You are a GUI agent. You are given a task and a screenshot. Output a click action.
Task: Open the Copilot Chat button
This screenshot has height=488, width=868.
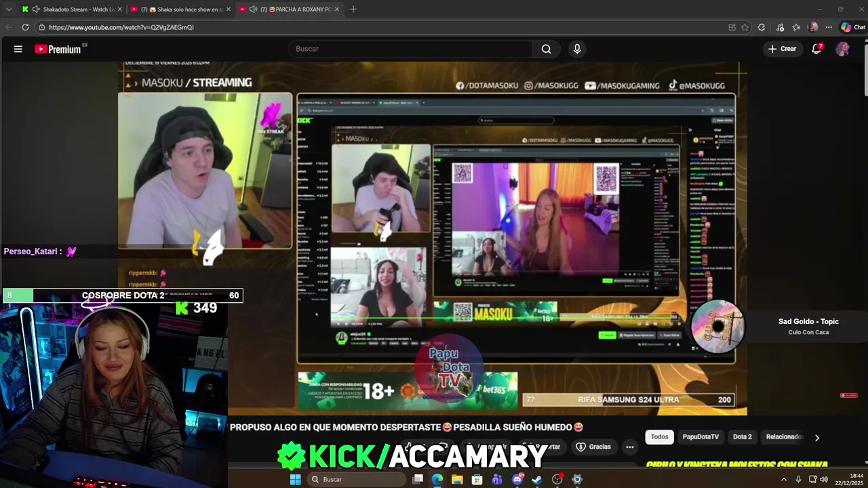853,27
